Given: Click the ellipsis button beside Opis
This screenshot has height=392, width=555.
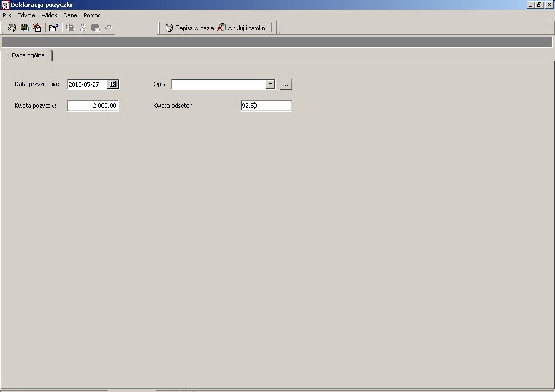Looking at the screenshot, I should (x=286, y=84).
